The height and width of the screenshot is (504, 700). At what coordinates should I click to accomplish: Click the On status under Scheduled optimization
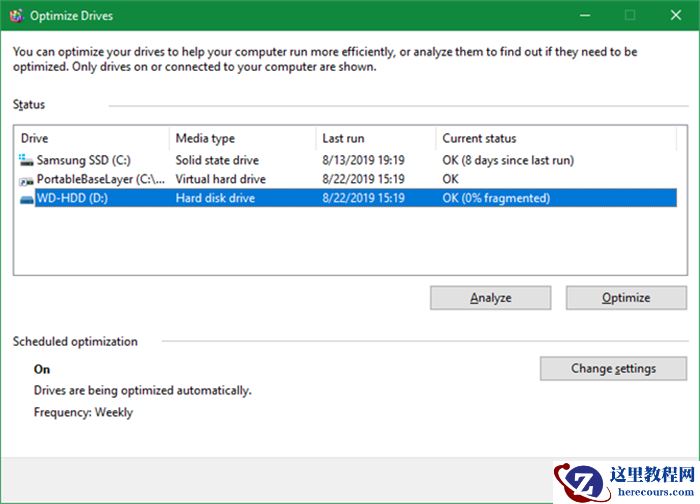[42, 369]
